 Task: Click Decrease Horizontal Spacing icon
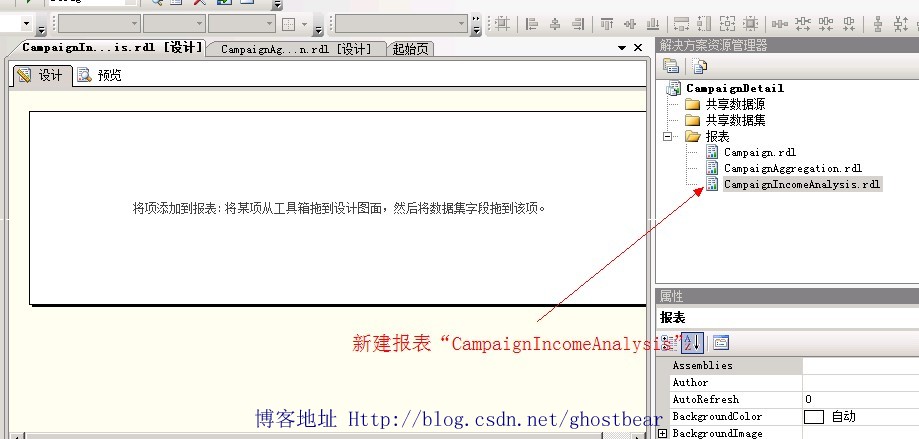[x=826, y=24]
